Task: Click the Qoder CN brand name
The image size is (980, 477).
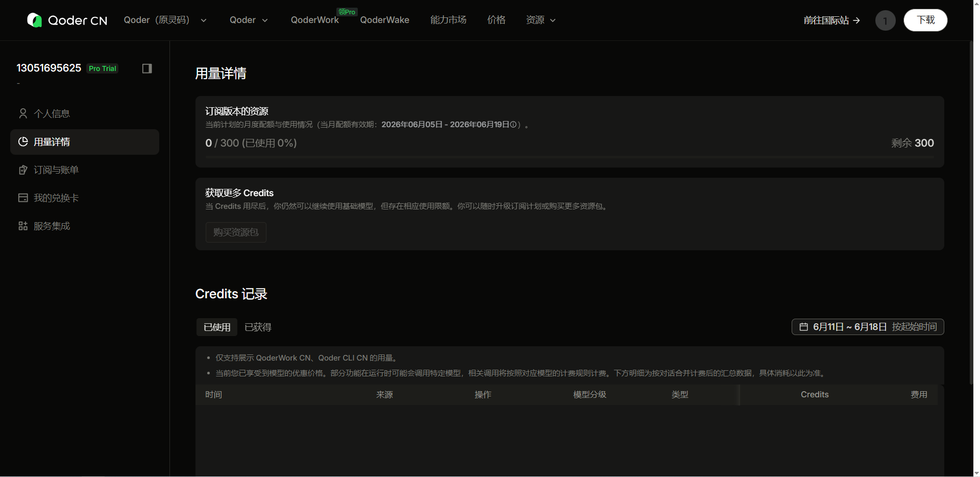Action: 78,20
